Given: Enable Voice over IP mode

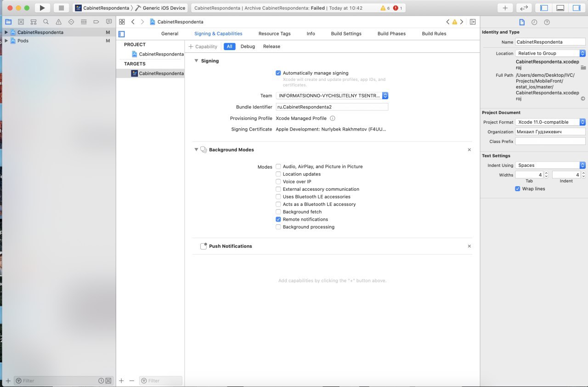Looking at the screenshot, I should point(278,182).
